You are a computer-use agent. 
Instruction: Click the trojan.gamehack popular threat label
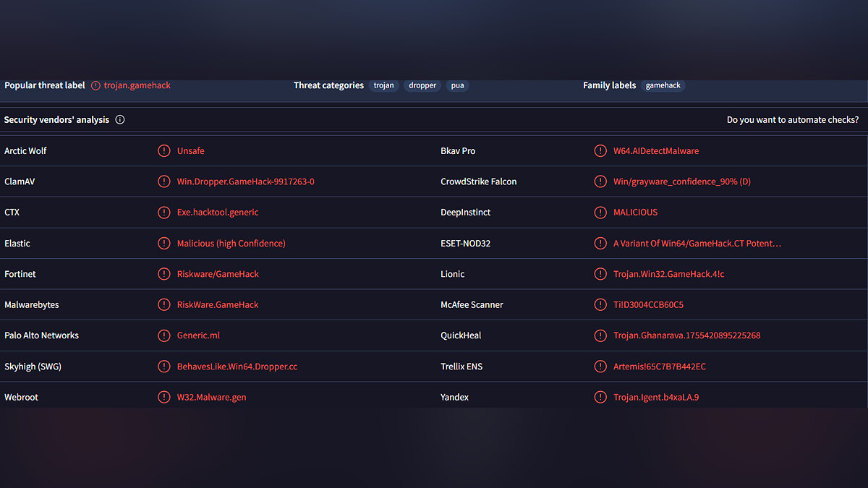pyautogui.click(x=137, y=85)
